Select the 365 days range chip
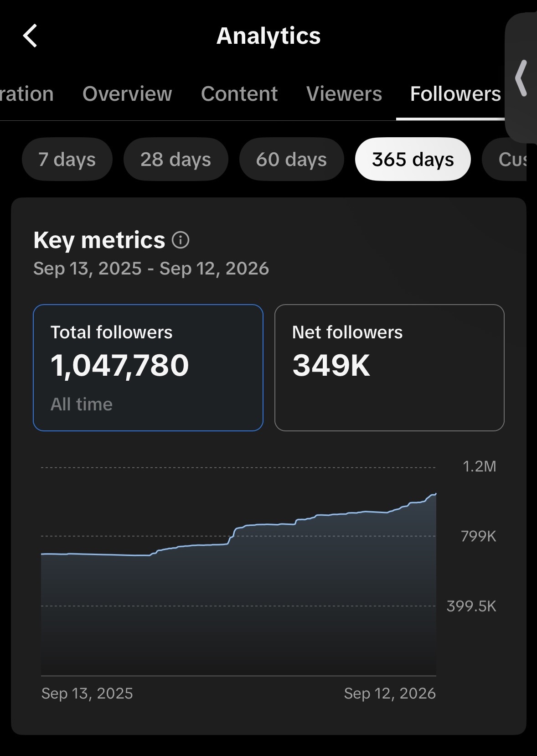 413,159
